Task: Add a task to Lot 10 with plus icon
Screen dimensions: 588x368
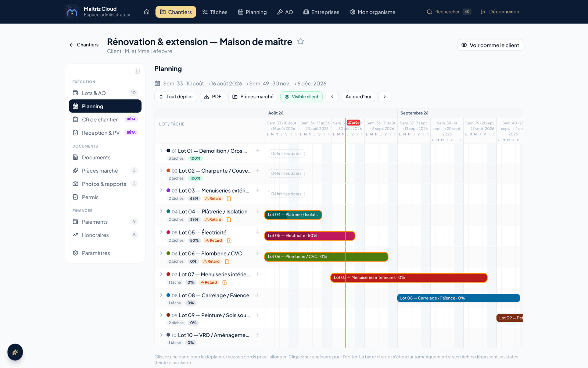Action: [x=258, y=335]
